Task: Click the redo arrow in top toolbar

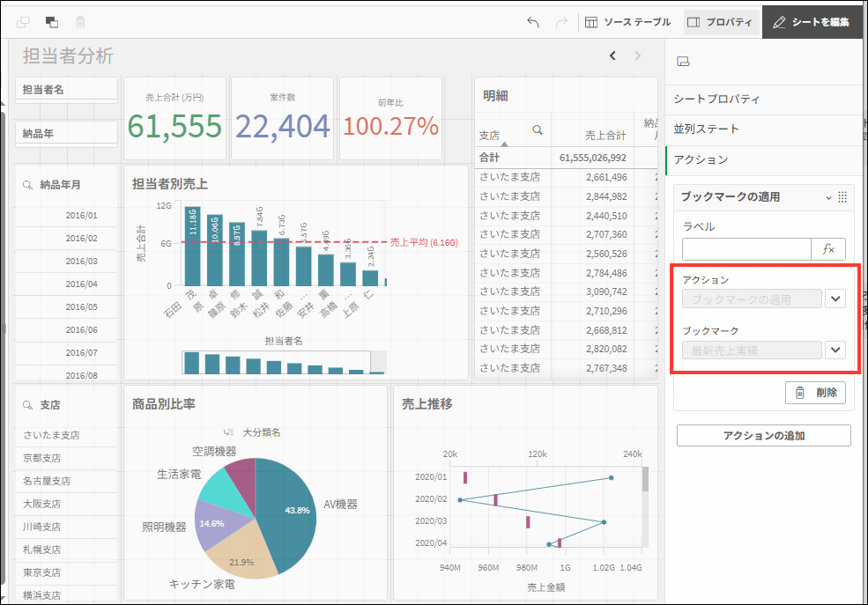Action: (561, 22)
